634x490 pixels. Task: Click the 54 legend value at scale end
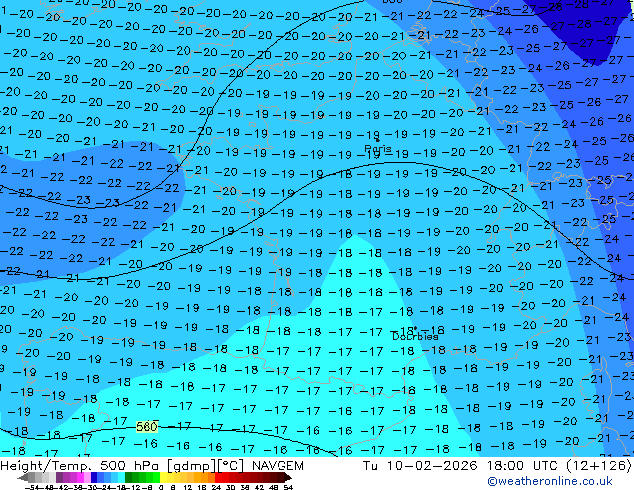pyautogui.click(x=288, y=487)
